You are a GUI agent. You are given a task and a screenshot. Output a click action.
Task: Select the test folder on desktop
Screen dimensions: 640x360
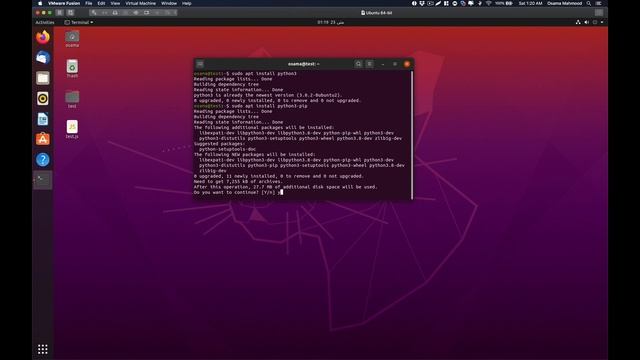[x=72, y=99]
